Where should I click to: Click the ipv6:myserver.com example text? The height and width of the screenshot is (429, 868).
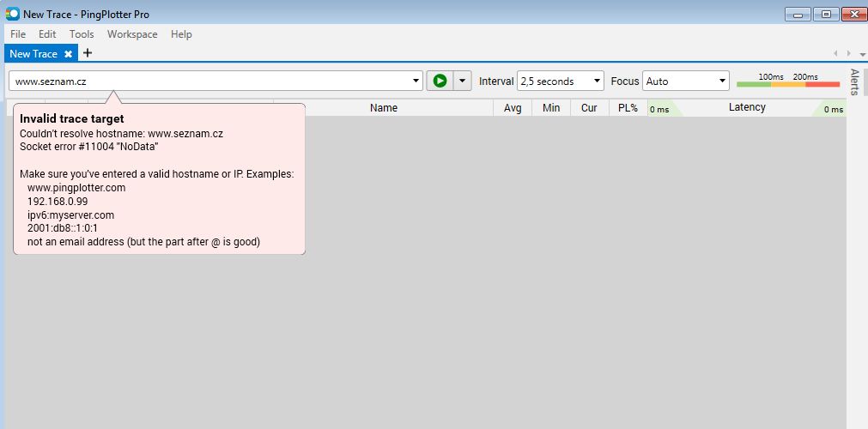pyautogui.click(x=71, y=214)
